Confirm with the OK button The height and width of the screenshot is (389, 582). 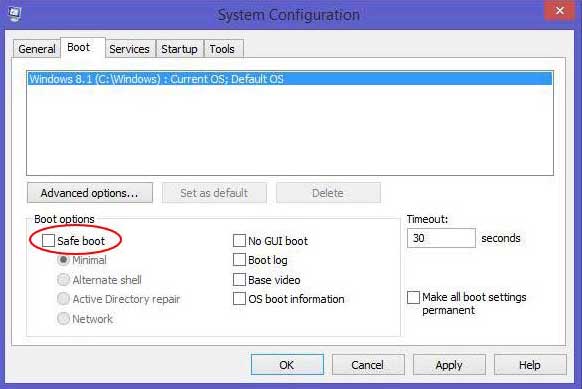point(287,365)
